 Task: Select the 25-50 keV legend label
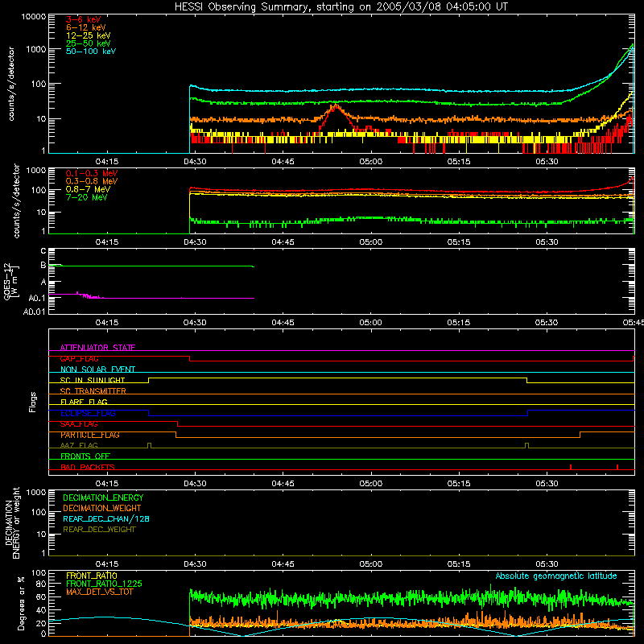[89, 43]
